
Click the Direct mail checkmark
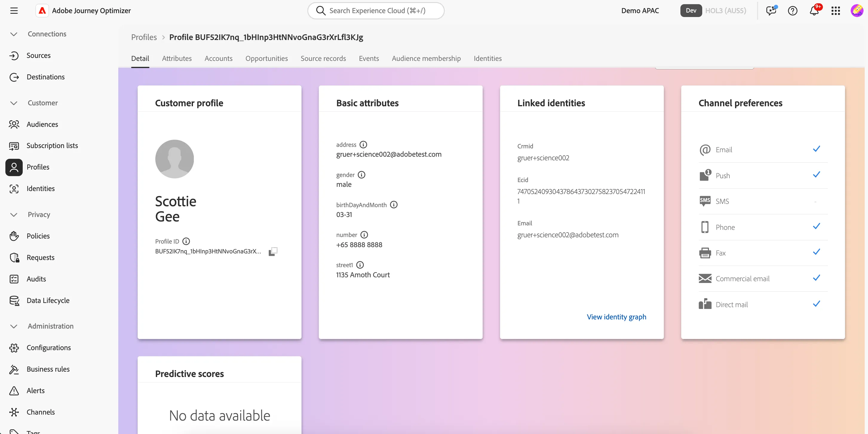pos(816,304)
